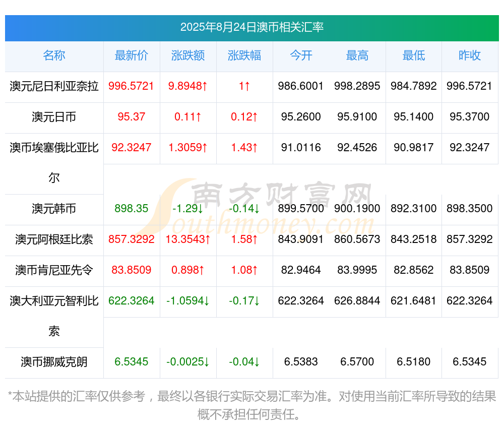504x430 pixels.
Task: Click high value 6.5700
Action: point(357,362)
